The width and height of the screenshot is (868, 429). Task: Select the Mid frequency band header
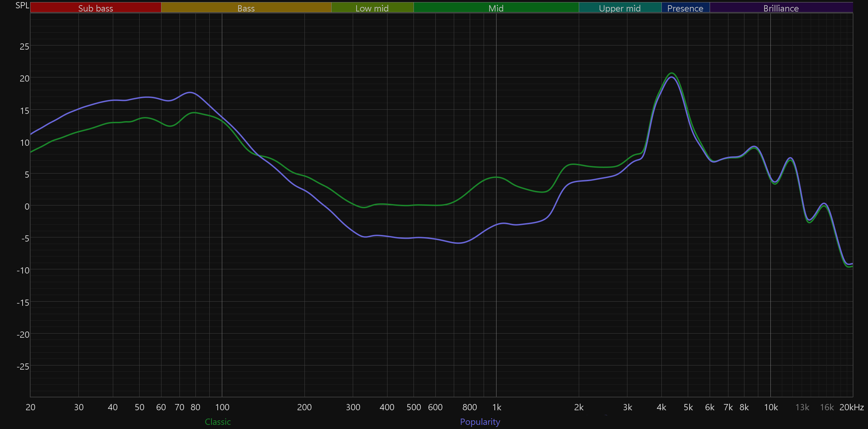pos(496,8)
